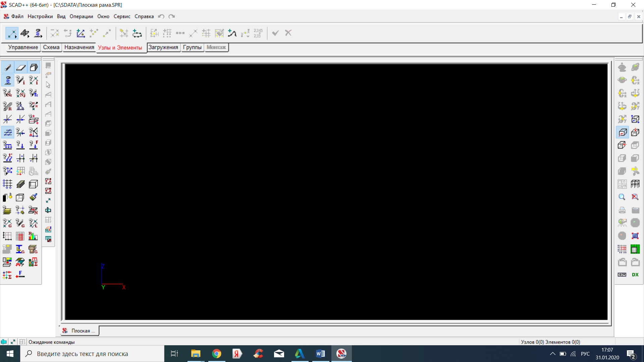Open the Nodes tool group dropdown
This screenshot has height=362, width=644.
click(12, 33)
